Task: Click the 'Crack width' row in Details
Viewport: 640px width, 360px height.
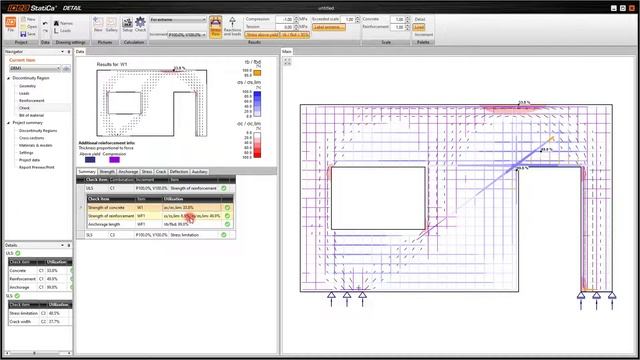Action: tap(40, 322)
